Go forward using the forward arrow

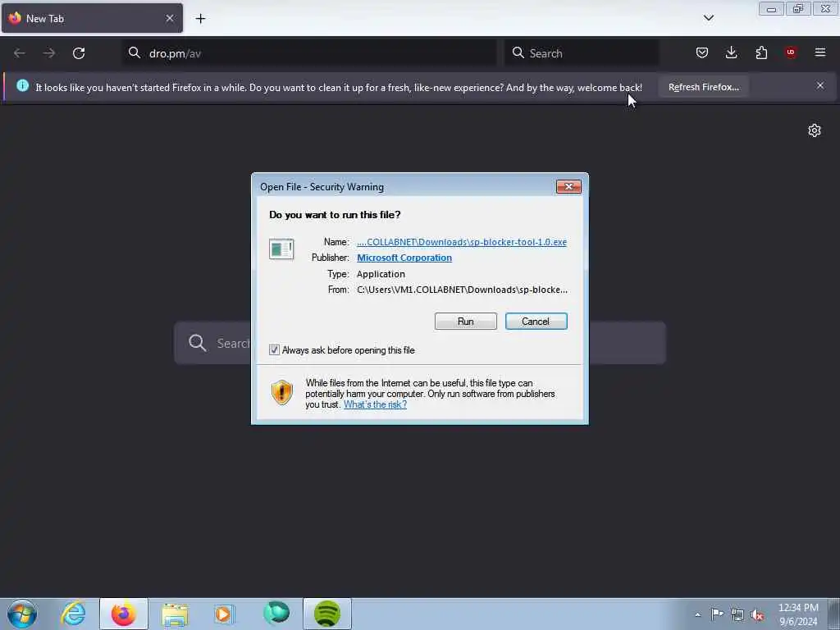(x=48, y=53)
